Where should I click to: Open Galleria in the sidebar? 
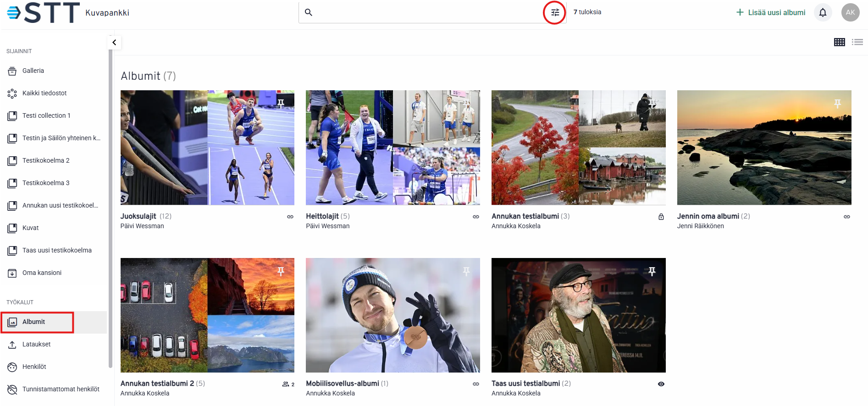33,71
